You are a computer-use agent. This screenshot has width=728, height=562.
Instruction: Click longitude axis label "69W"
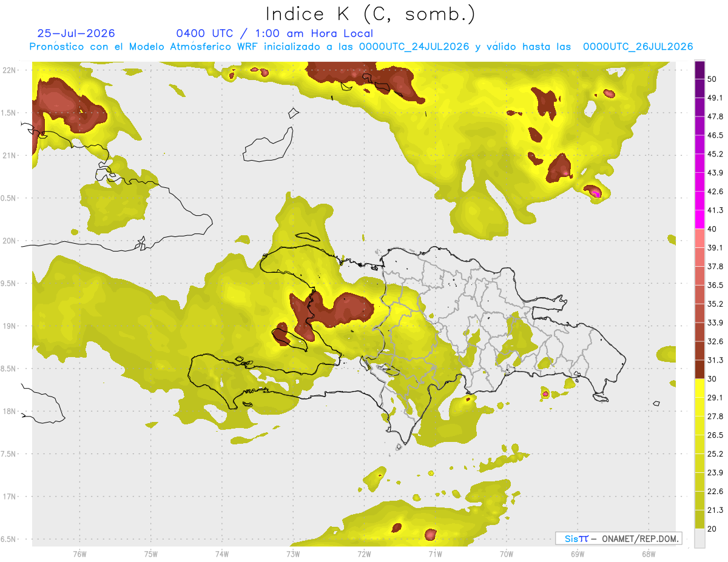click(x=577, y=554)
